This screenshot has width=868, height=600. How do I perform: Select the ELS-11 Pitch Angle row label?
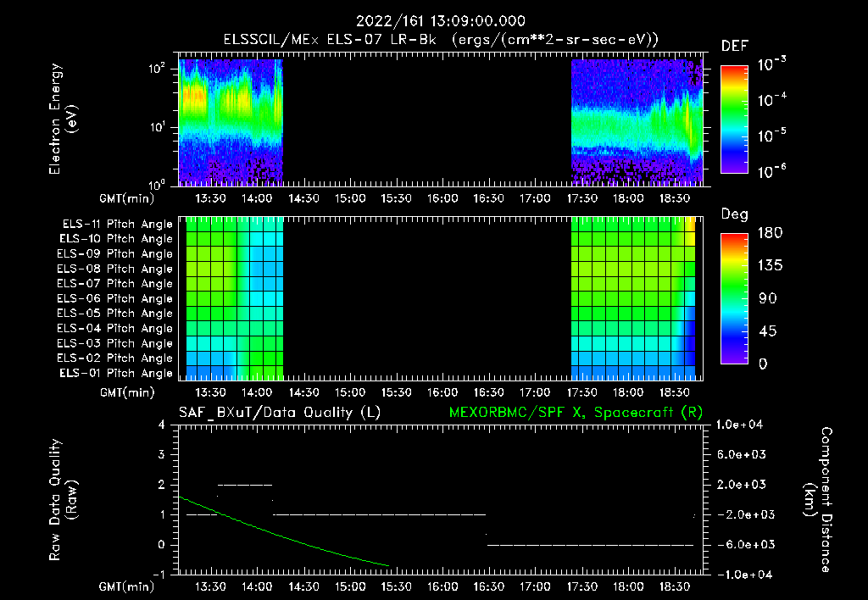coord(117,225)
